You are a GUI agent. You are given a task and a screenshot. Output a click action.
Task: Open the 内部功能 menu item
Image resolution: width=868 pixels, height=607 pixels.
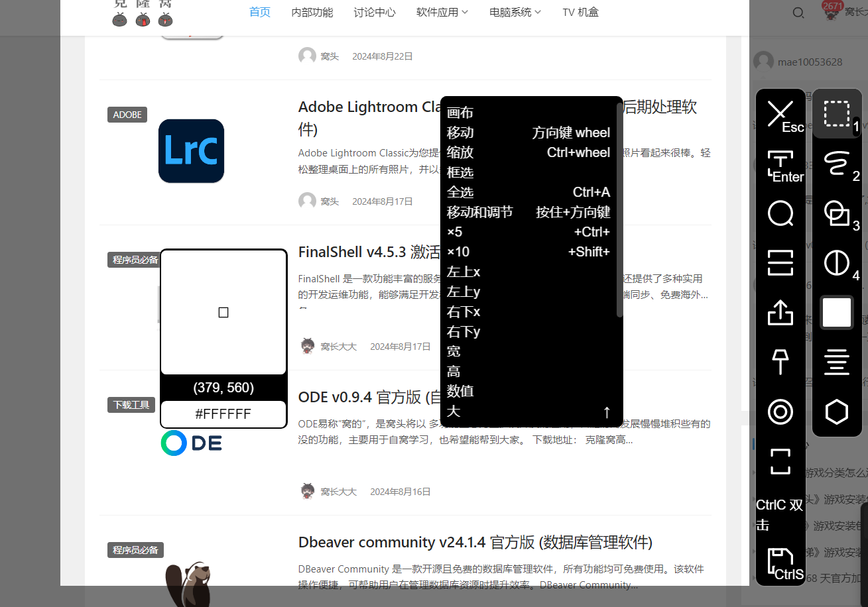312,12
